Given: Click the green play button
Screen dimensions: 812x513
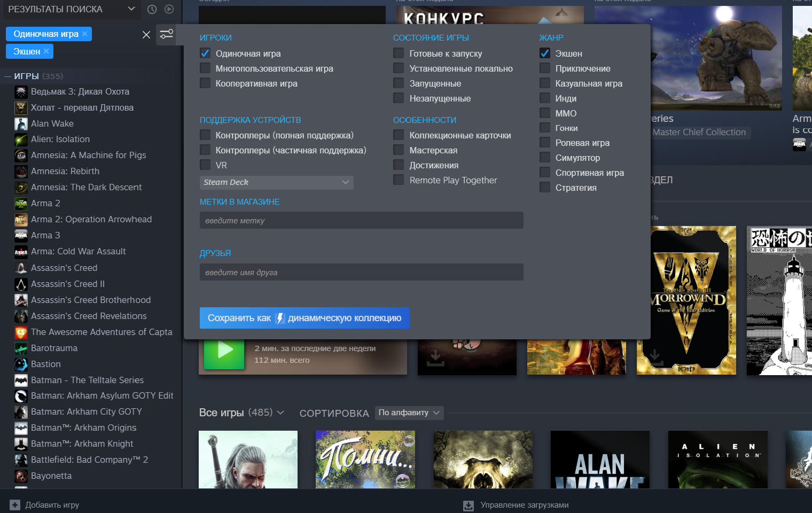Looking at the screenshot, I should tap(224, 351).
